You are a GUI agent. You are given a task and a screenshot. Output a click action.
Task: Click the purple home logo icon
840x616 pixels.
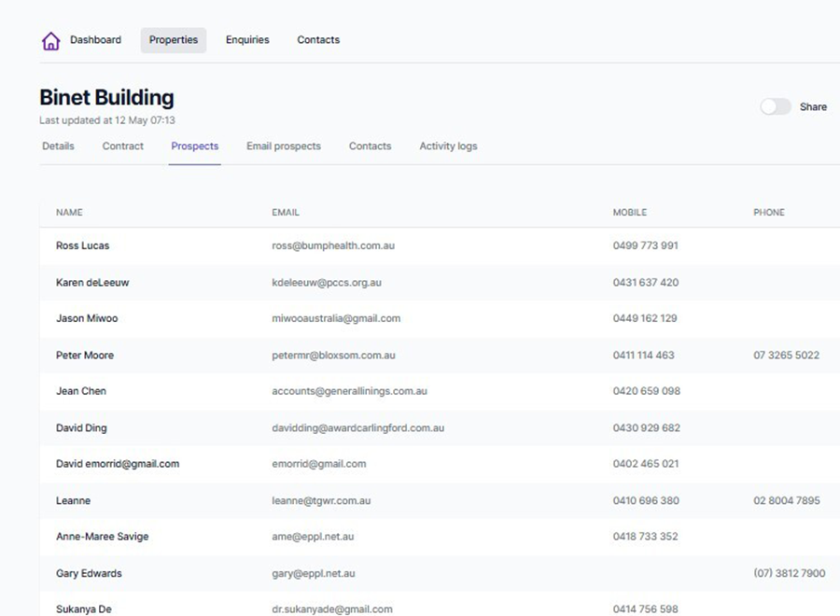point(50,41)
